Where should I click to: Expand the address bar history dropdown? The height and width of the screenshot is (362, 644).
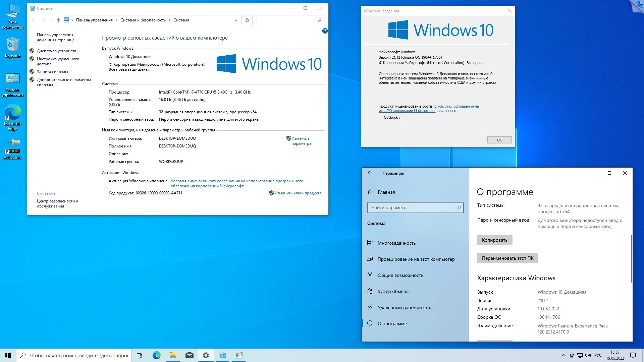coord(236,20)
